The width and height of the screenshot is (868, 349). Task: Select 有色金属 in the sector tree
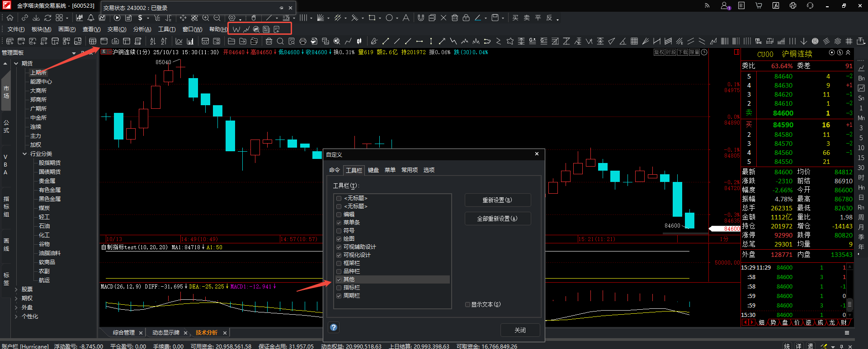50,190
